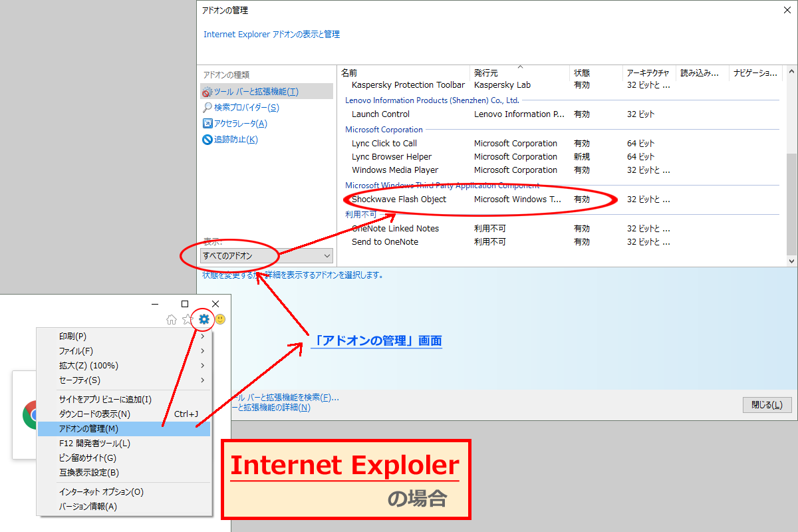
Task: Open the すべてのアドオン display dropdown
Action: pos(267,255)
